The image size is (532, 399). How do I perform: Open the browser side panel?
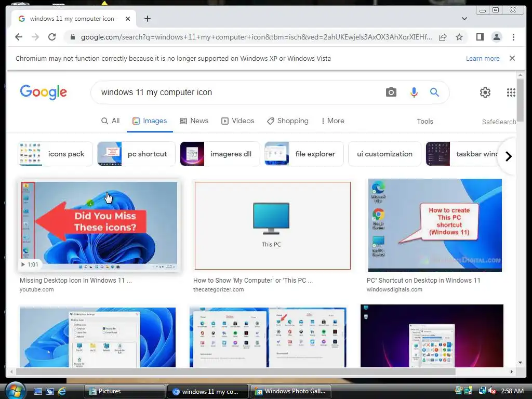pyautogui.click(x=480, y=37)
